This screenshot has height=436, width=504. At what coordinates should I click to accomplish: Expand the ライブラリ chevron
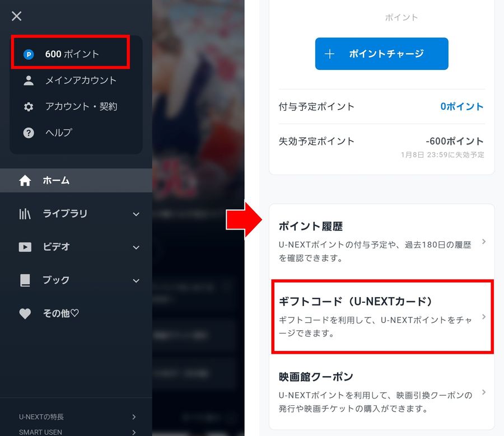[x=136, y=214]
